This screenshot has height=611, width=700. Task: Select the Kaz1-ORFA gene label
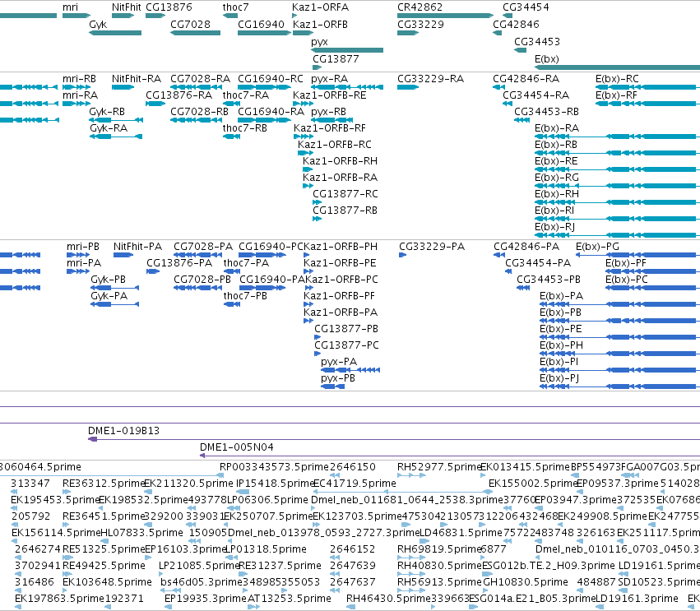tap(320, 7)
